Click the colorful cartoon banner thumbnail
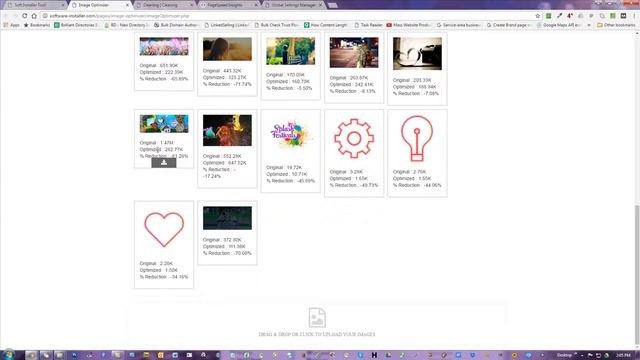This screenshot has width=640, height=360. 164,124
